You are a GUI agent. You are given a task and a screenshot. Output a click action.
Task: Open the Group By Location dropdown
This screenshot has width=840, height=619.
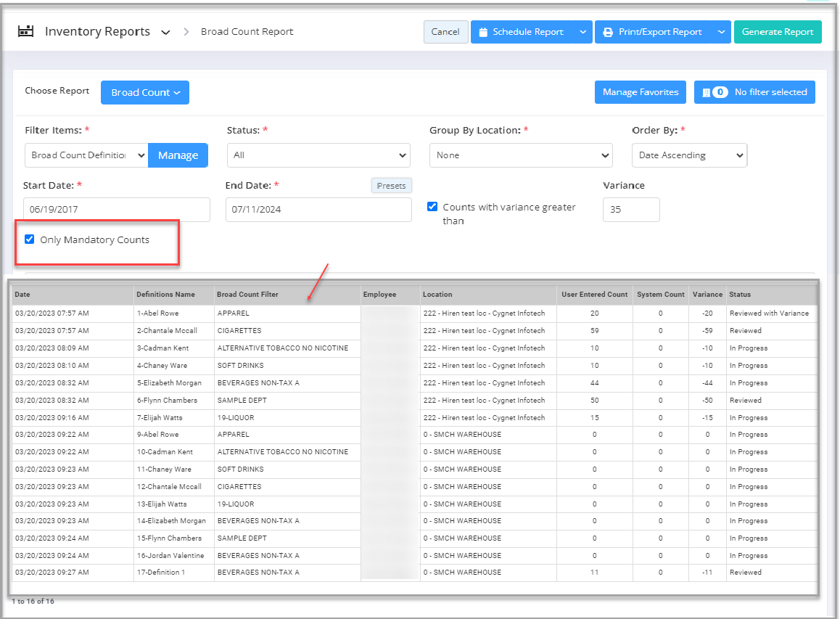[521, 155]
